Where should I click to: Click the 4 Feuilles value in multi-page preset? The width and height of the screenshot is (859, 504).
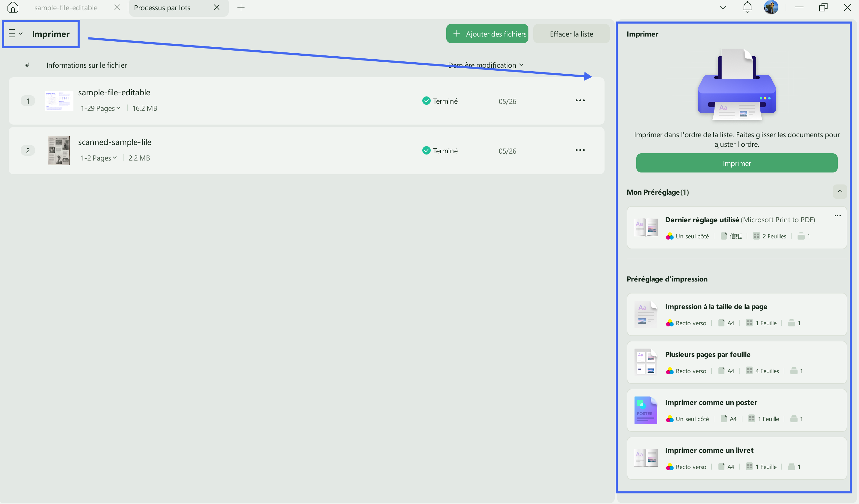point(767,371)
